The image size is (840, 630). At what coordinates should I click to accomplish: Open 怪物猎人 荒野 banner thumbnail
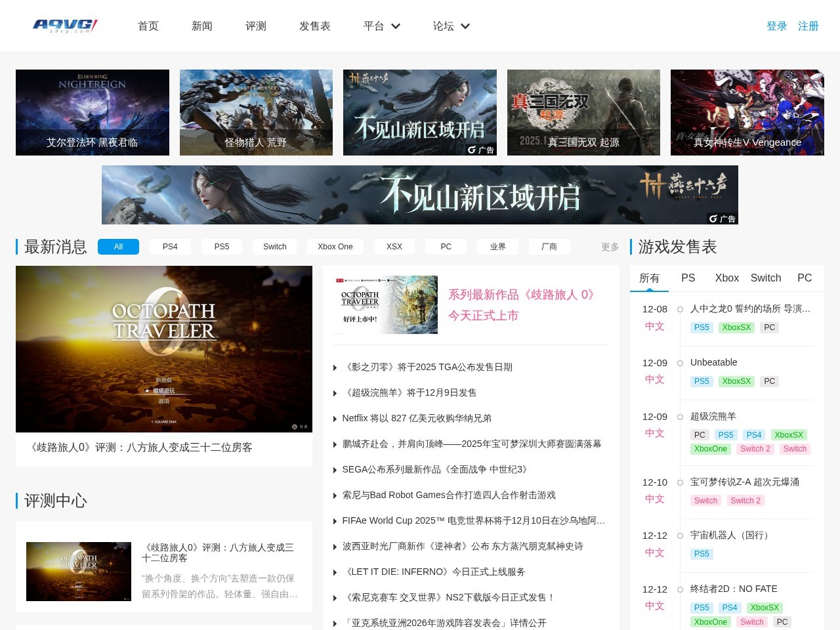click(x=256, y=112)
